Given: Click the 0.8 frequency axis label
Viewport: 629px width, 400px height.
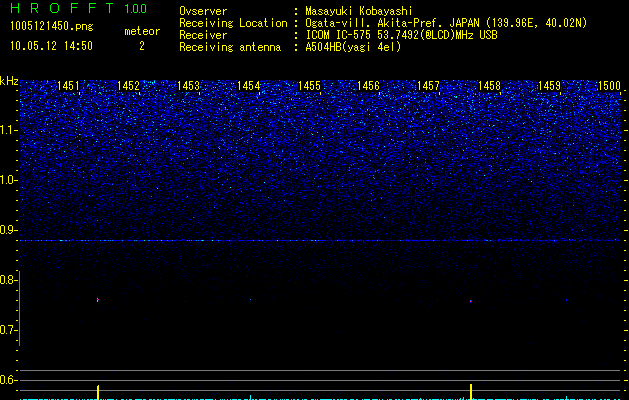Looking at the screenshot, I should pyautogui.click(x=8, y=280).
